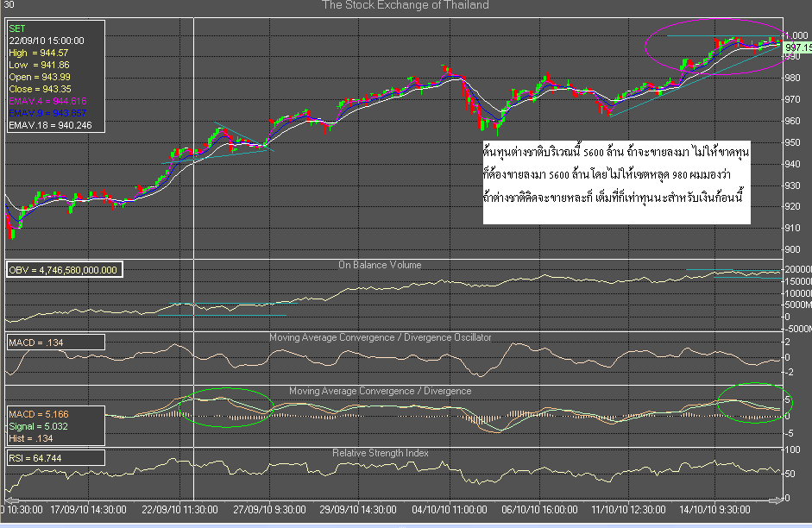Click the 1,000 price axis label
Screen dimensions: 812x528
tap(796, 35)
